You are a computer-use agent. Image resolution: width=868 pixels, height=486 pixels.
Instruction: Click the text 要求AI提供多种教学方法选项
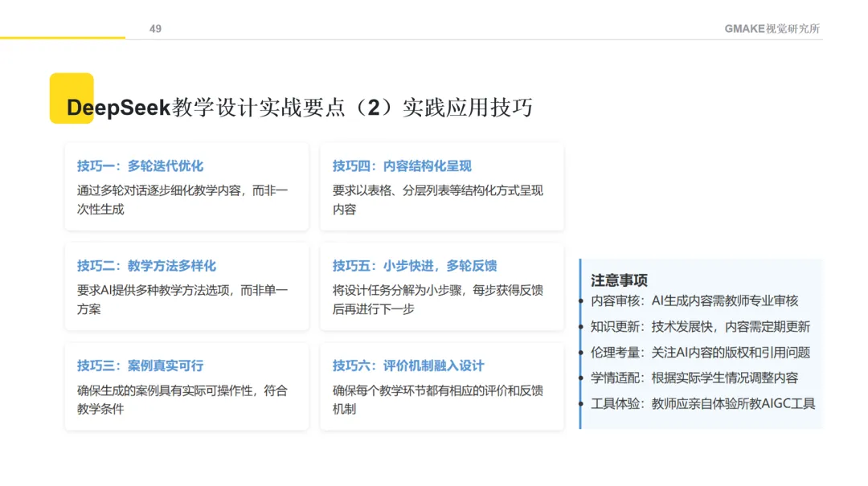(153, 291)
